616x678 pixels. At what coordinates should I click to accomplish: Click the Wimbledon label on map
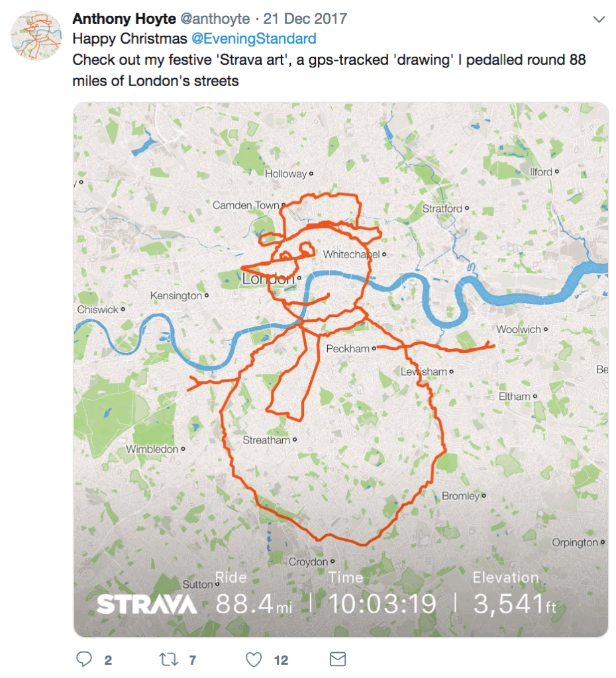(x=152, y=450)
